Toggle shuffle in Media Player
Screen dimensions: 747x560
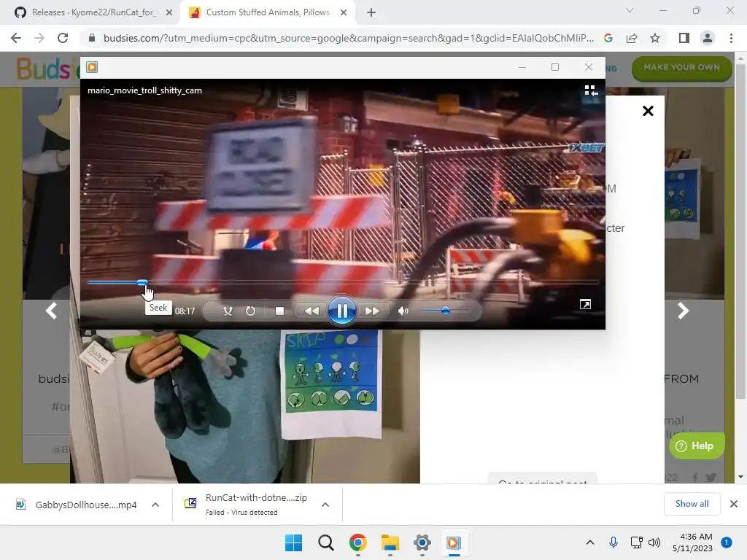228,311
